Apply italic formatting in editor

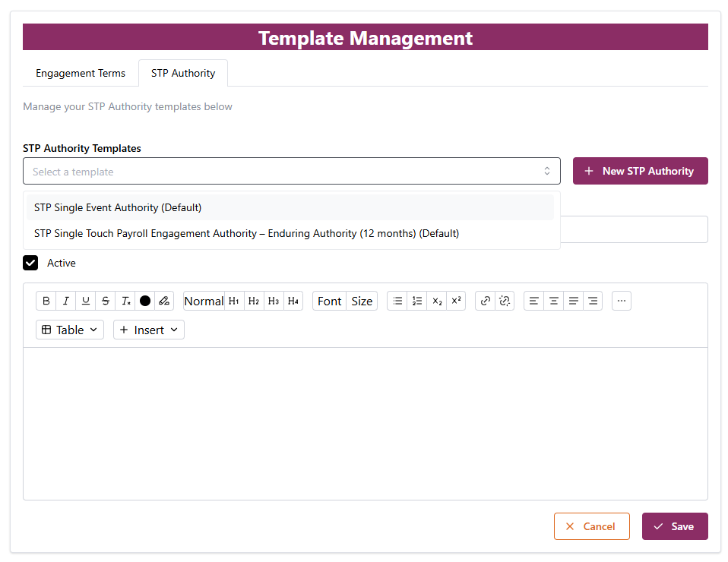(x=66, y=301)
